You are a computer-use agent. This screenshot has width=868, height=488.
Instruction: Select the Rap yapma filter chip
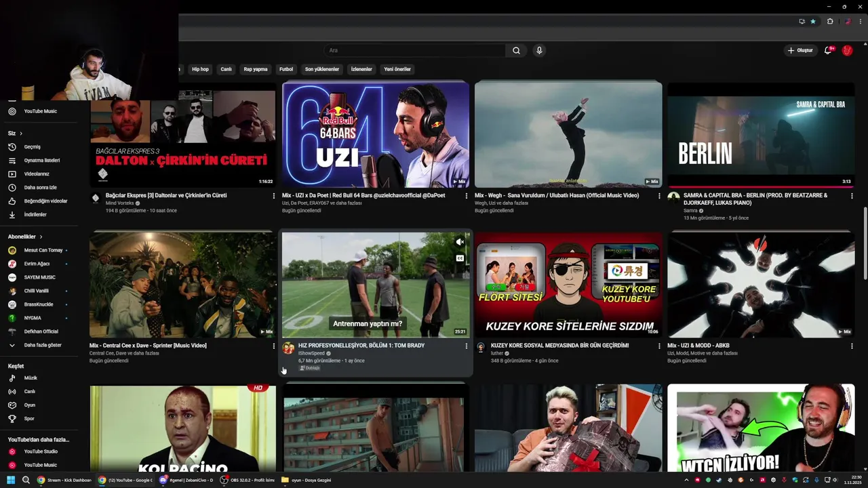(x=256, y=69)
